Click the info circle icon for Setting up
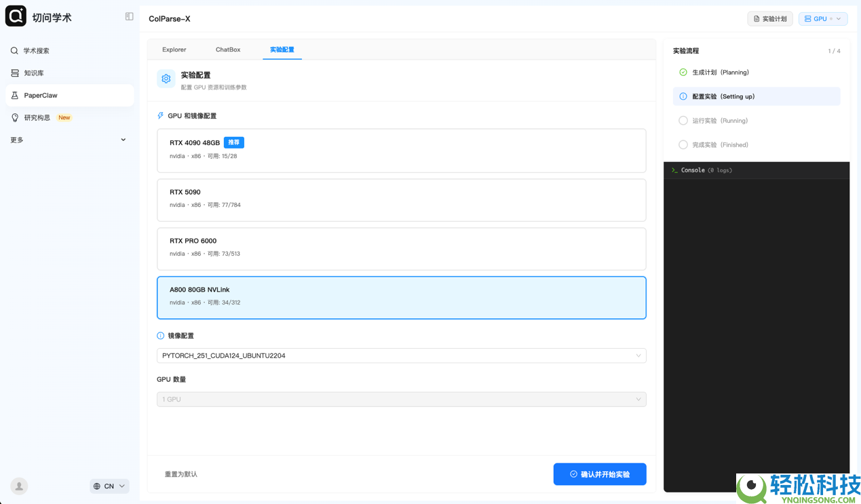 pos(683,96)
